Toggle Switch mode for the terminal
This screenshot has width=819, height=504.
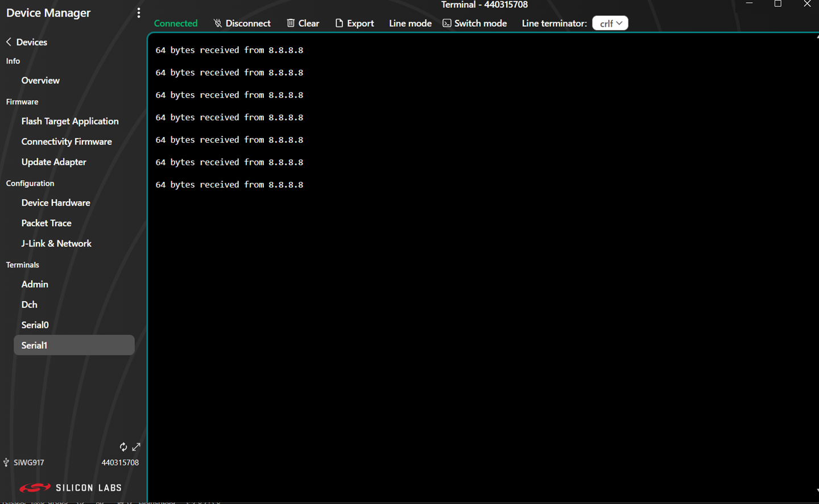point(474,23)
